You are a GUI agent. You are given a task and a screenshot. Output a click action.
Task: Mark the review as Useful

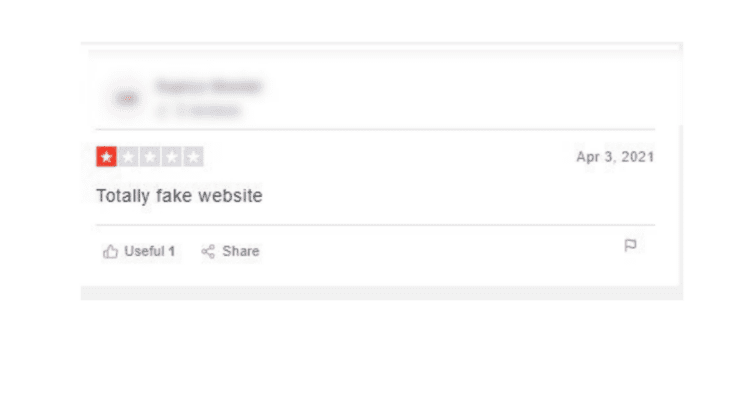(x=139, y=251)
